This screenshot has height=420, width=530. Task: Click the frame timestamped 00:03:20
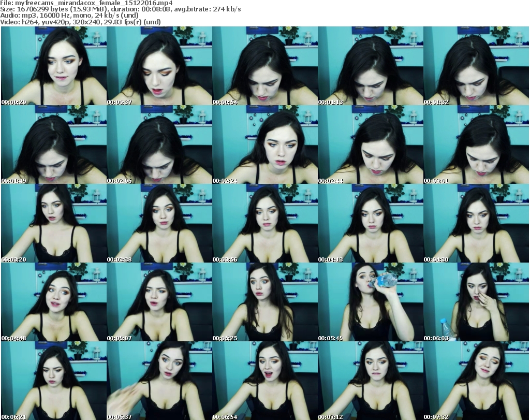pyautogui.click(x=54, y=223)
